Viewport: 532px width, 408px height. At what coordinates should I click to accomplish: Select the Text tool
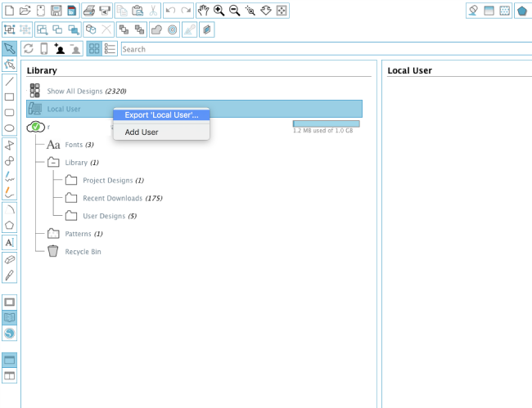(10, 242)
